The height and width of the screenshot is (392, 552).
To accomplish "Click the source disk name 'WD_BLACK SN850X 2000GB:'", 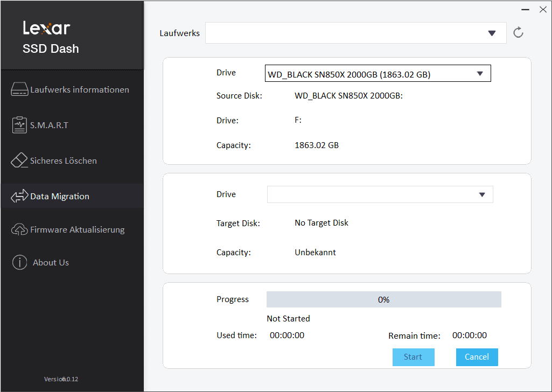I will [x=348, y=96].
